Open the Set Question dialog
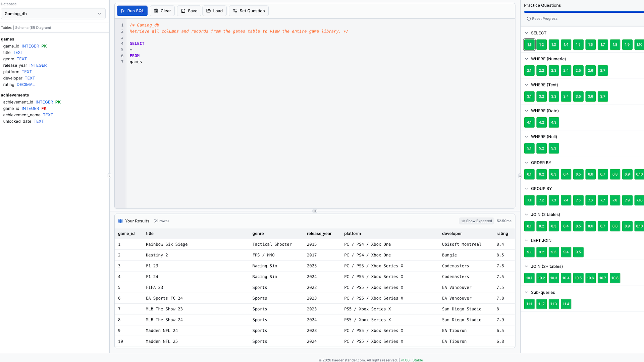The width and height of the screenshot is (644, 362). click(x=249, y=11)
